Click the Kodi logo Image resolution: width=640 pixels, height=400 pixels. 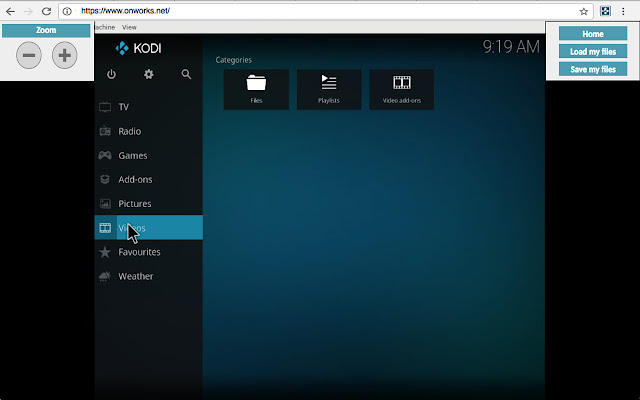tap(138, 48)
